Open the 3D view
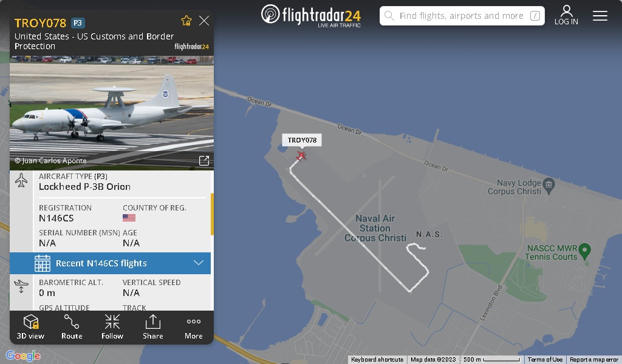The width and height of the screenshot is (622, 364). tap(30, 327)
